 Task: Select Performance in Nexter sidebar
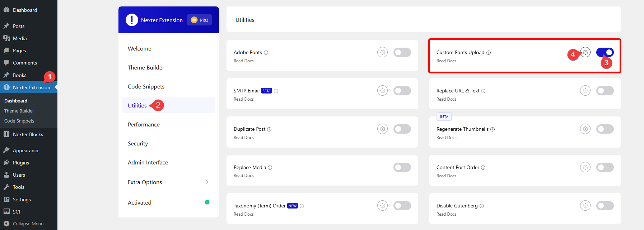click(x=144, y=124)
